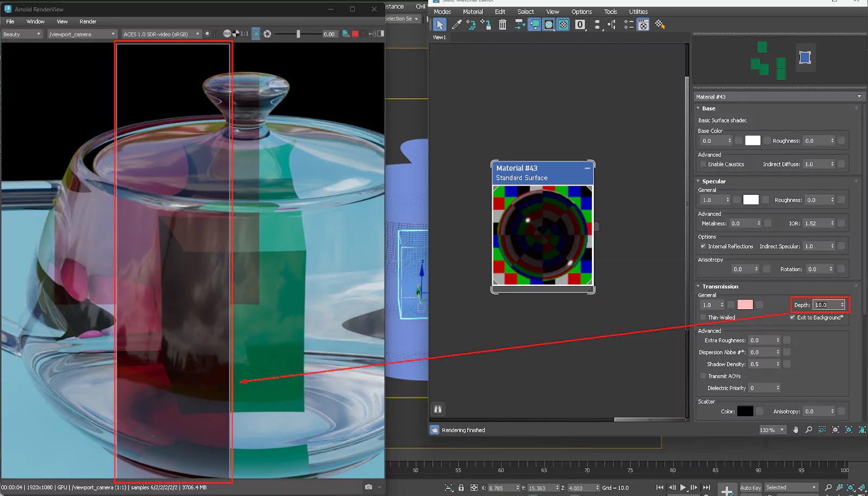Open Material #43 name dropdown
Screen dimensions: 868x496
click(x=778, y=97)
